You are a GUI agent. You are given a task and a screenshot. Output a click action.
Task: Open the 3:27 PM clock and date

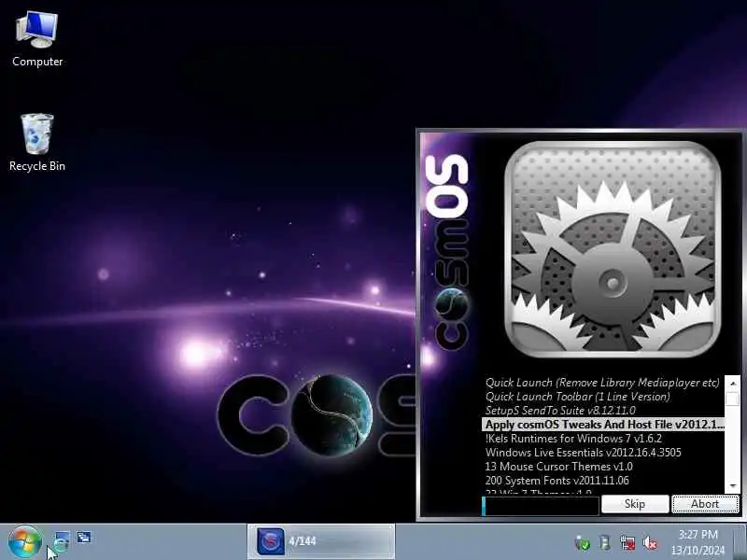(x=698, y=542)
